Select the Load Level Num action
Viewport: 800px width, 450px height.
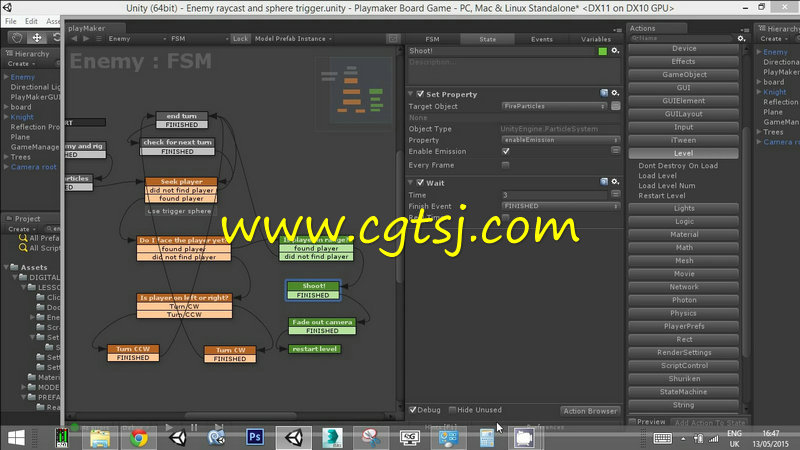coord(666,186)
